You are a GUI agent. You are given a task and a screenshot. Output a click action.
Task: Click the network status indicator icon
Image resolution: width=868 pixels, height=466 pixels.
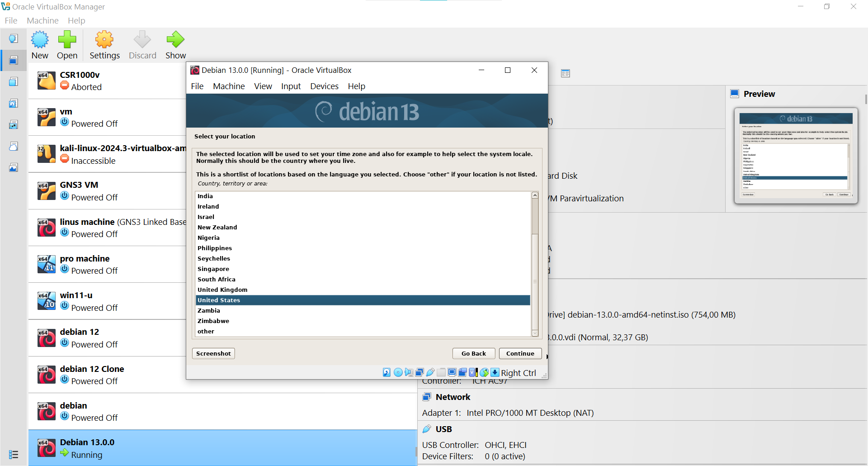(420, 372)
